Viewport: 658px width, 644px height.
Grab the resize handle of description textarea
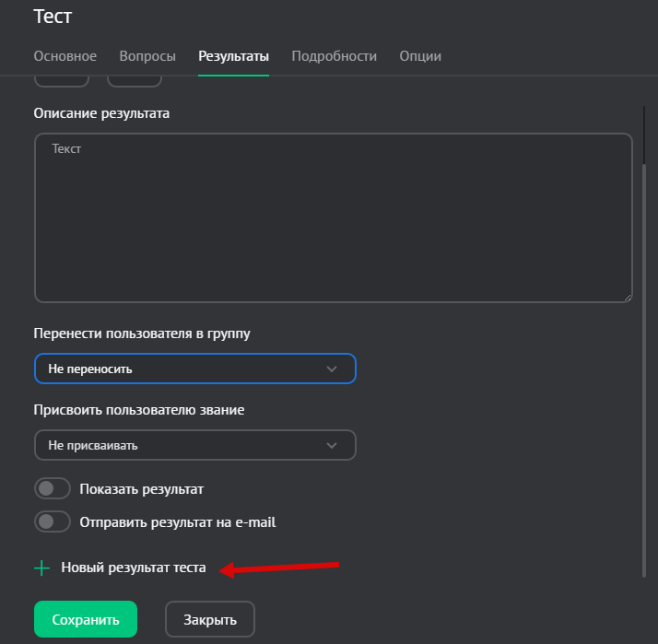pyautogui.click(x=627, y=297)
